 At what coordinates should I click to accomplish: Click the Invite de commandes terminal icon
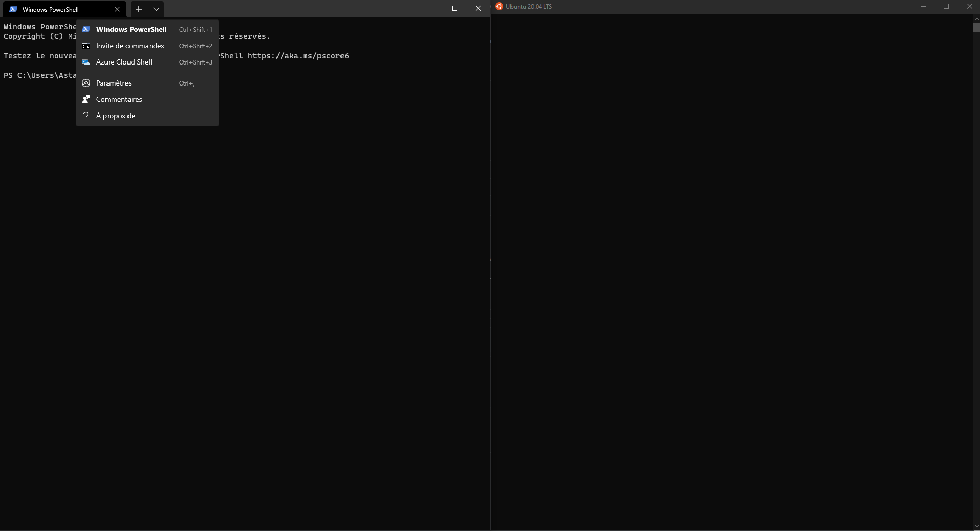pos(86,46)
